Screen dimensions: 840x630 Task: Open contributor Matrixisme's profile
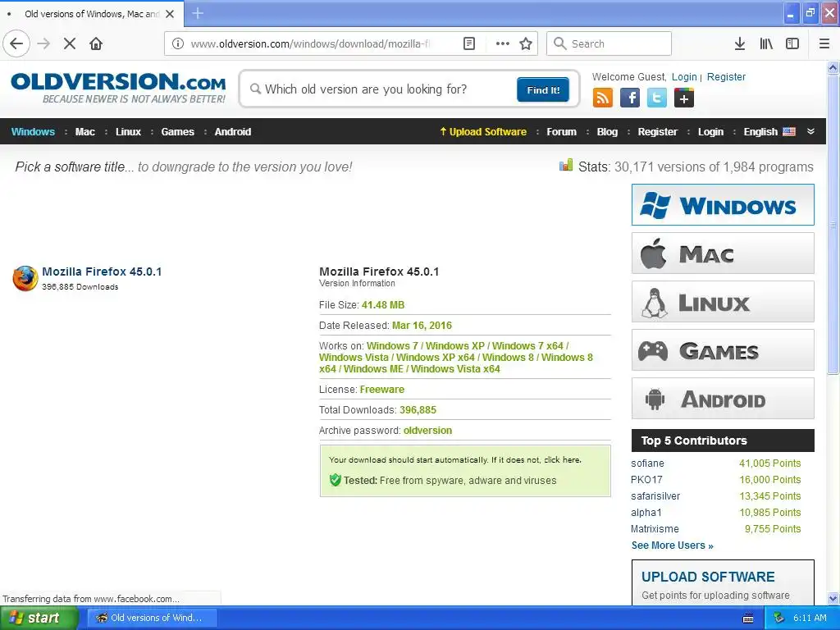click(655, 529)
